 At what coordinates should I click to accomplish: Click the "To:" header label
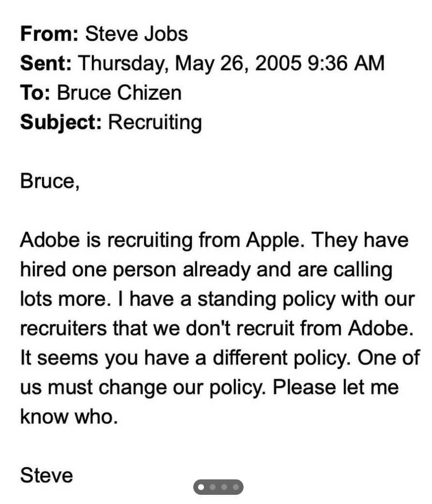click(36, 92)
